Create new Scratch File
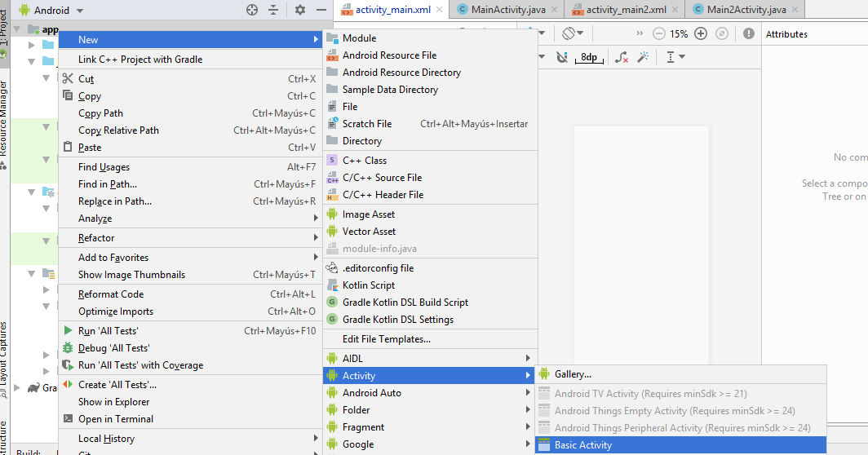The width and height of the screenshot is (868, 455). click(430, 124)
